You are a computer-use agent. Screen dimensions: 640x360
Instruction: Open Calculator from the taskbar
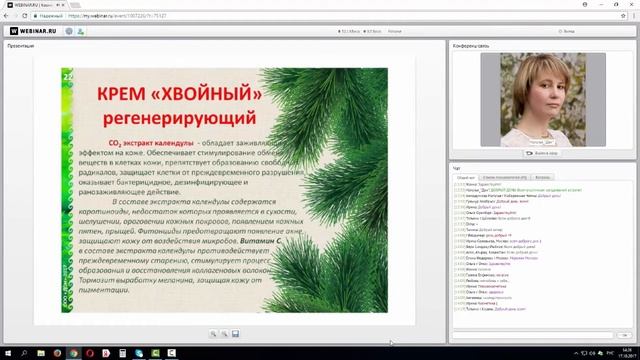coord(122,353)
